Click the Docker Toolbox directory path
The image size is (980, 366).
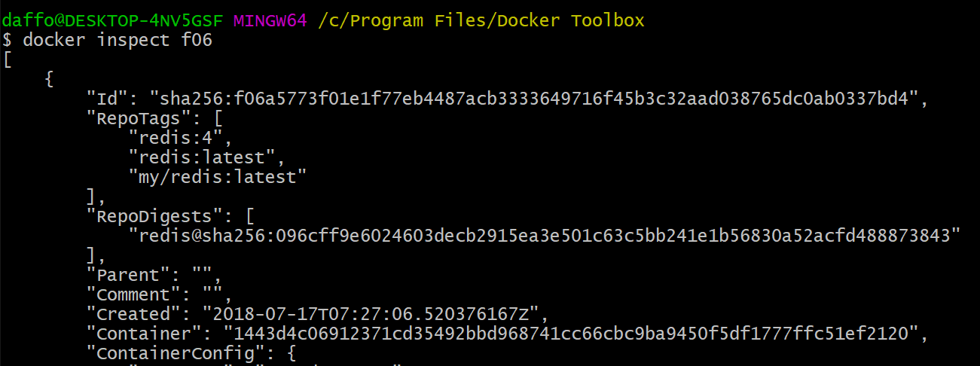(481, 20)
